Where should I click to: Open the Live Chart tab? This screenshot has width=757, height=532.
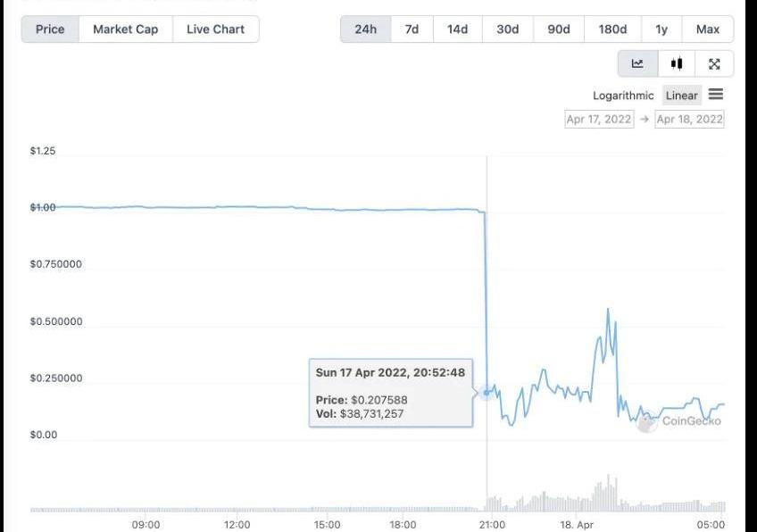click(x=216, y=29)
